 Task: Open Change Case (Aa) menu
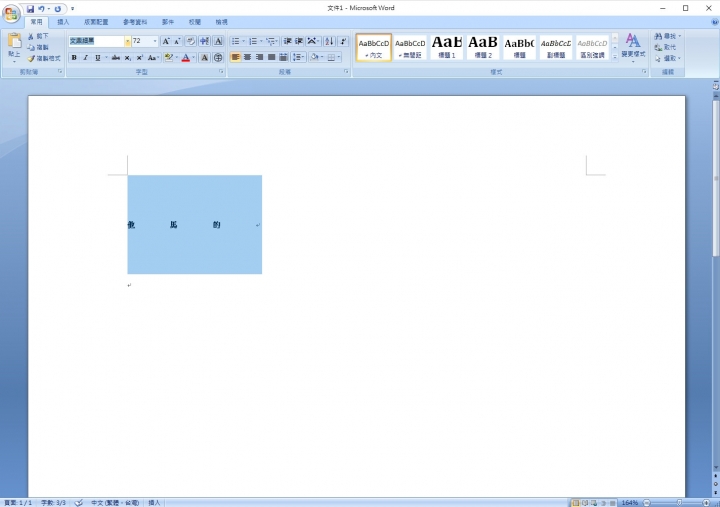(152, 57)
